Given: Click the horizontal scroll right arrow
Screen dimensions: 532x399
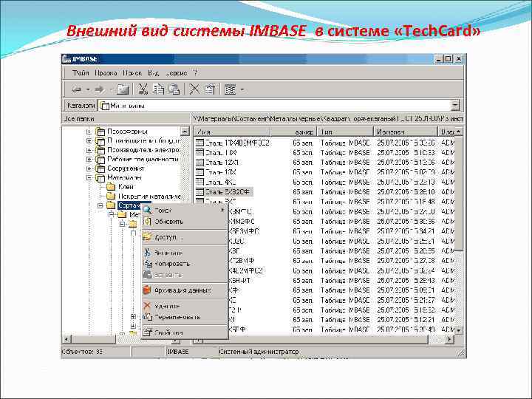Looking at the screenshot, I should click(450, 339).
